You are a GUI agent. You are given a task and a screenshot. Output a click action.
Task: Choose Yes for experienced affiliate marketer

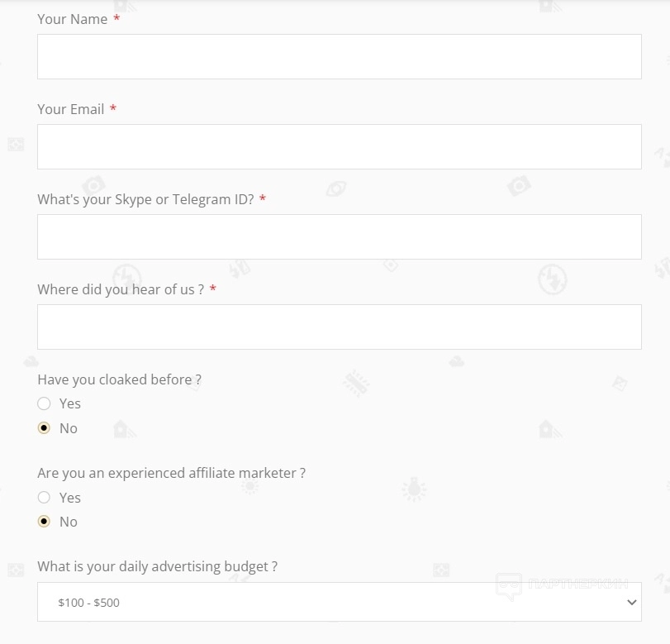coord(45,498)
